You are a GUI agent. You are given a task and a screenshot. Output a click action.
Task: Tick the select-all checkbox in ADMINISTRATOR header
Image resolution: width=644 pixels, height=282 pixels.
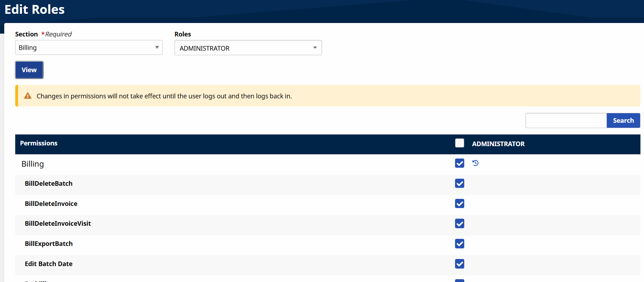point(459,143)
